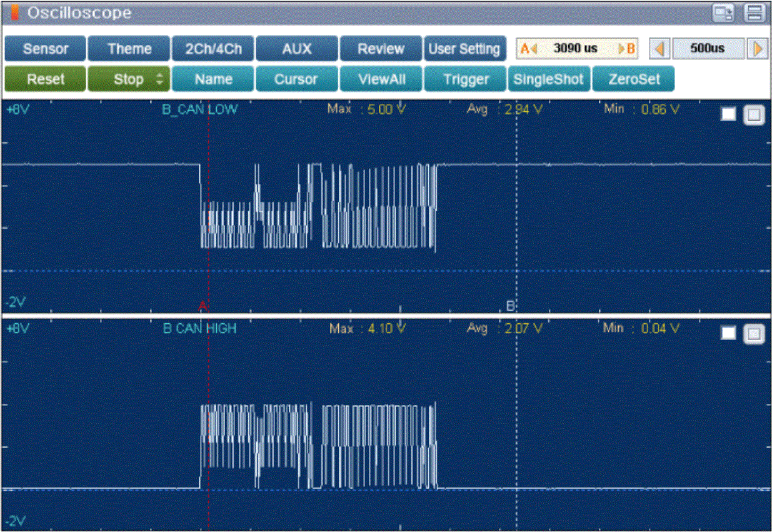Increase time base with right arrow

[x=757, y=49]
